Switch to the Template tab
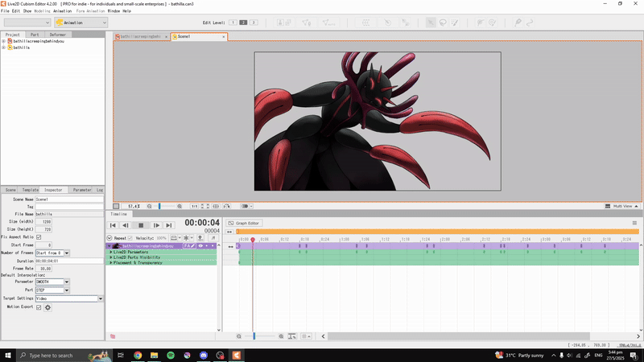 [x=30, y=190]
